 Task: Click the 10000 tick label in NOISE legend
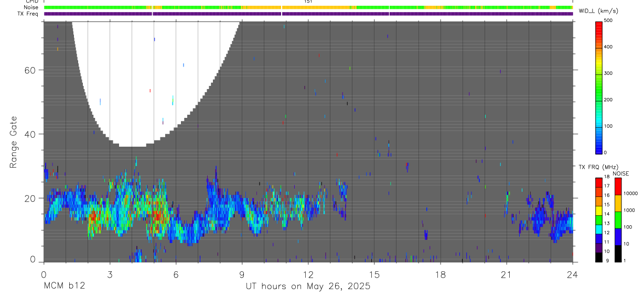[630, 193]
